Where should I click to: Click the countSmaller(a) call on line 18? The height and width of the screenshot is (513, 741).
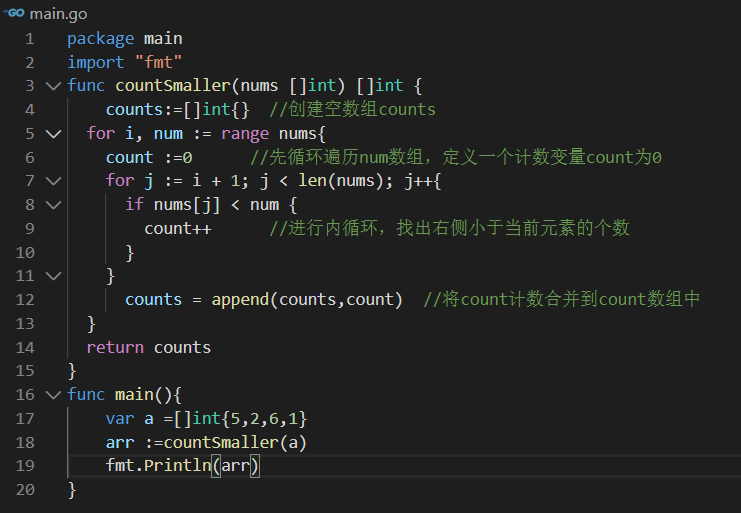click(235, 443)
